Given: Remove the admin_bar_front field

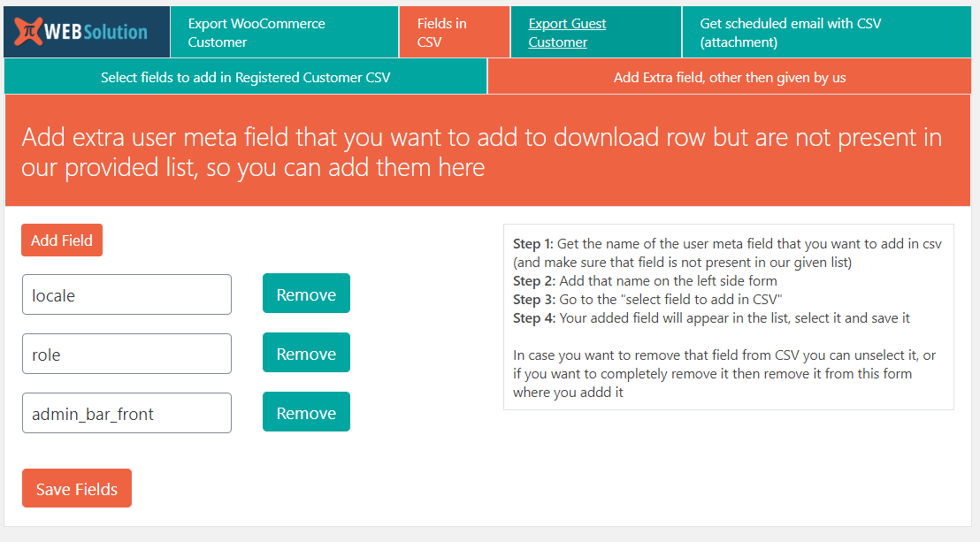Looking at the screenshot, I should click(306, 413).
